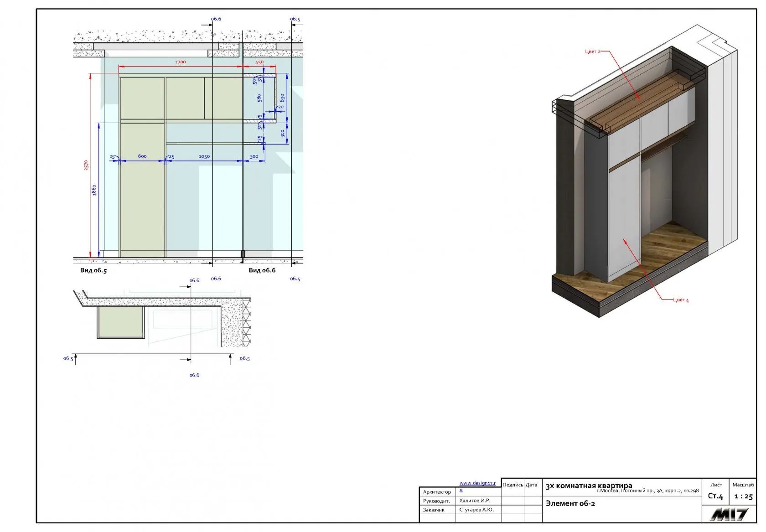Click the isometric wardrobe door panel
The width and height of the screenshot is (766, 532).
tap(624, 219)
